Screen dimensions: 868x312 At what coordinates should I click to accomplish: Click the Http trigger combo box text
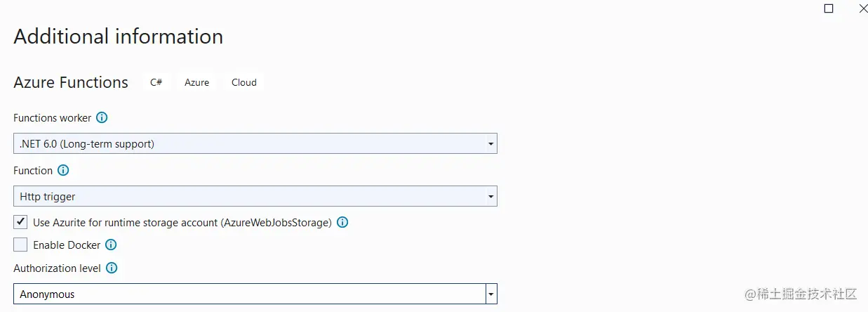coord(48,197)
